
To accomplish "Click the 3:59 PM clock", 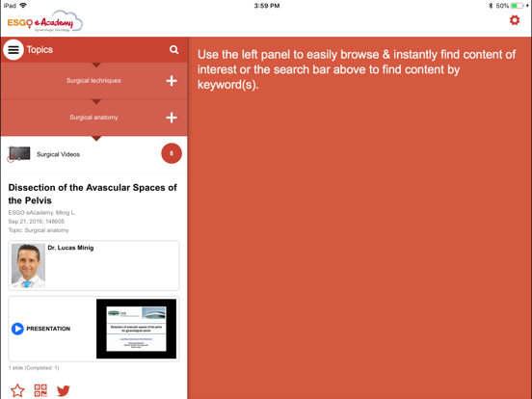I will [267, 6].
